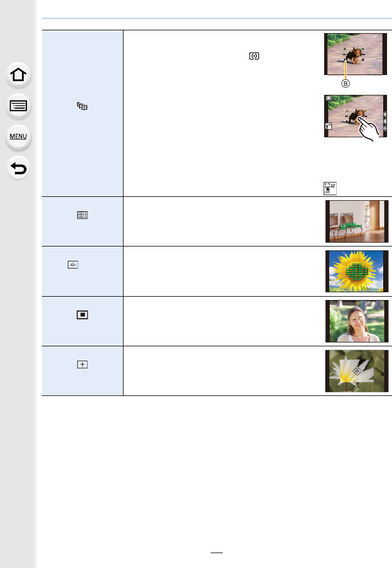Click the green focus grid on the sunflower
This screenshot has height=568, width=392.
[x=357, y=271]
